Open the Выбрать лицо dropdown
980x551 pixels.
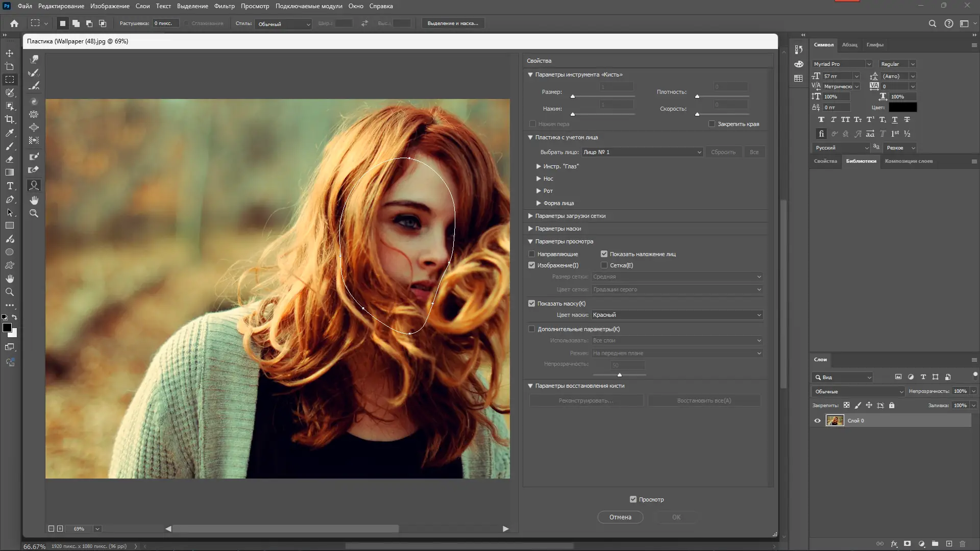click(642, 152)
